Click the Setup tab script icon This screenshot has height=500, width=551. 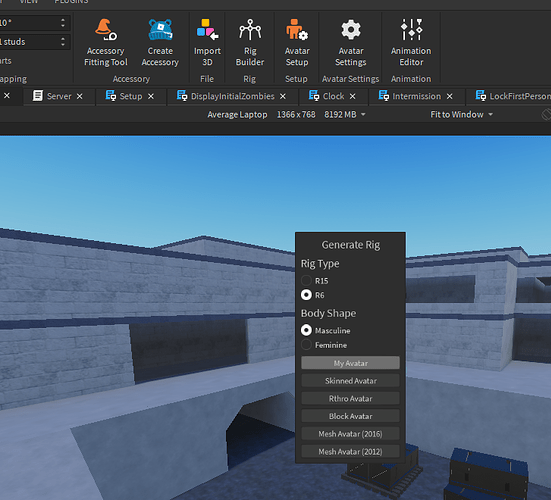pyautogui.click(x=111, y=96)
